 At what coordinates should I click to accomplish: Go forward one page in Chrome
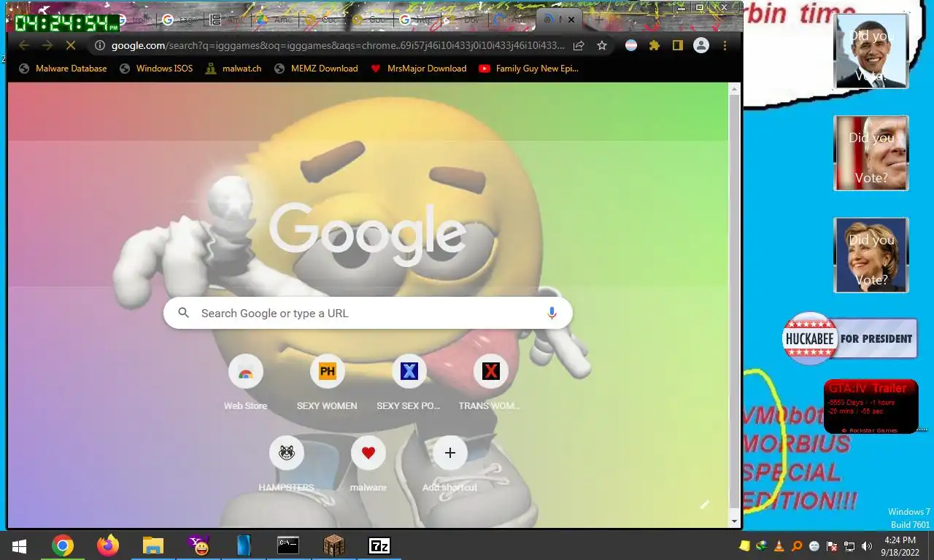[x=47, y=45]
